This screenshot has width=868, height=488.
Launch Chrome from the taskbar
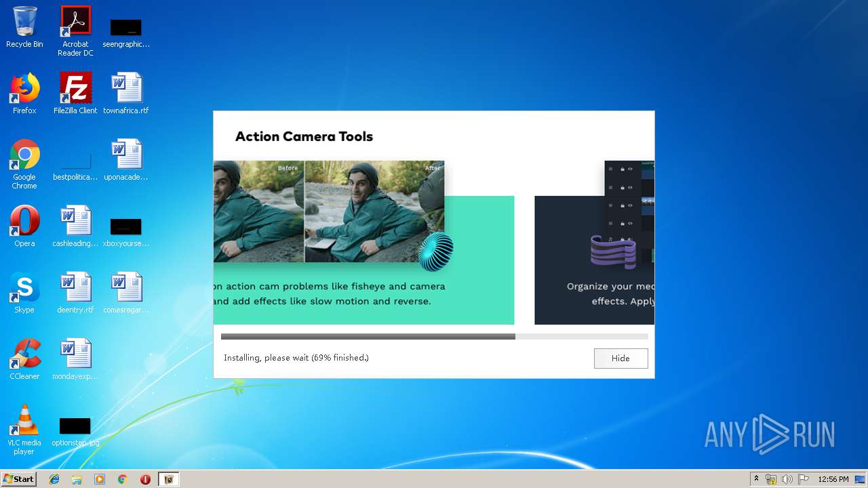(122, 479)
